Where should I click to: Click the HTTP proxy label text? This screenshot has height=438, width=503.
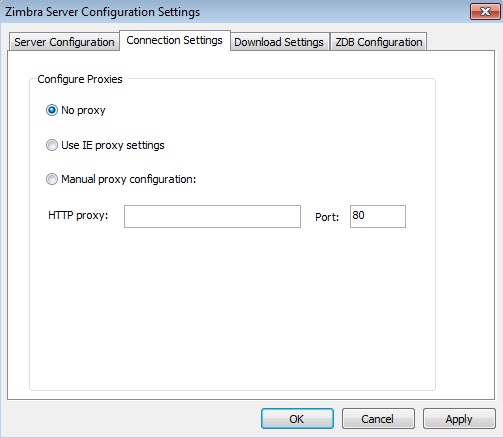[78, 216]
